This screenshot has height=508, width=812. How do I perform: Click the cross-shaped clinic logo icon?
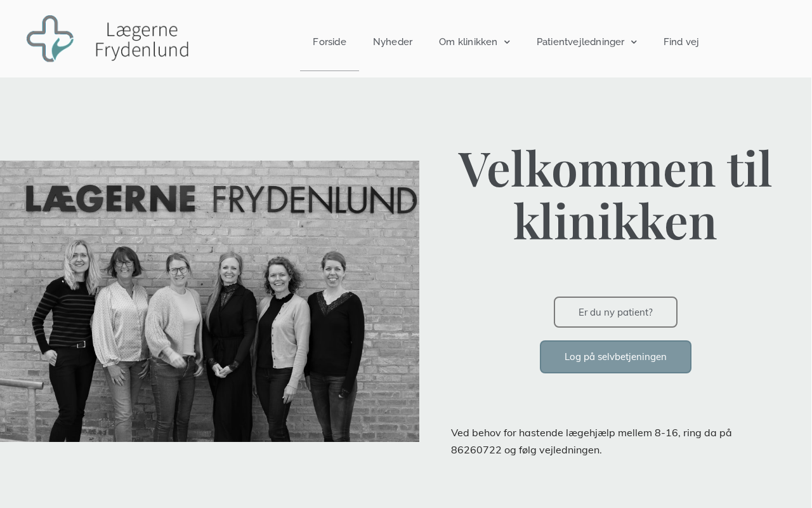point(50,39)
